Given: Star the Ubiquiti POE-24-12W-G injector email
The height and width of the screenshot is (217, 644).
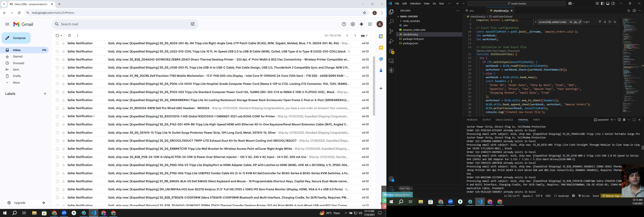Looking at the screenshot, I should (63, 157).
